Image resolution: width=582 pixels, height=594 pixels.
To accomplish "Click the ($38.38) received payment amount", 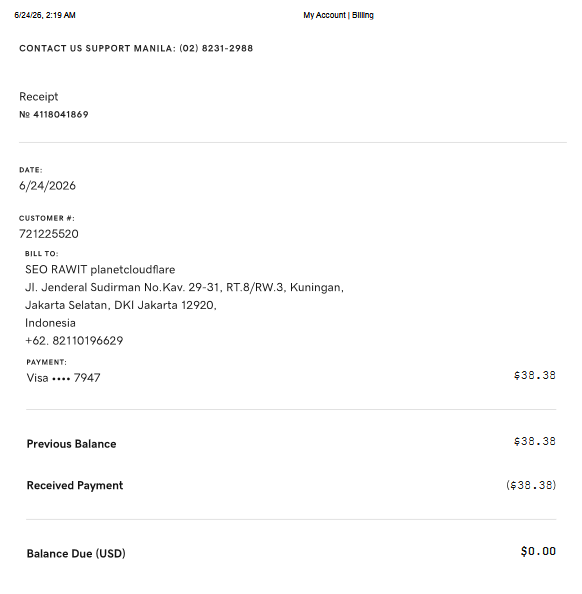I will [x=531, y=485].
